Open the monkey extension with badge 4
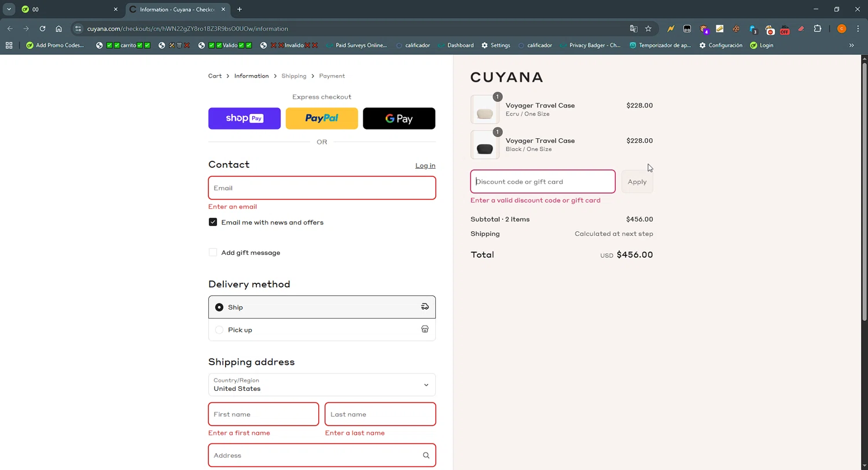 704,29
